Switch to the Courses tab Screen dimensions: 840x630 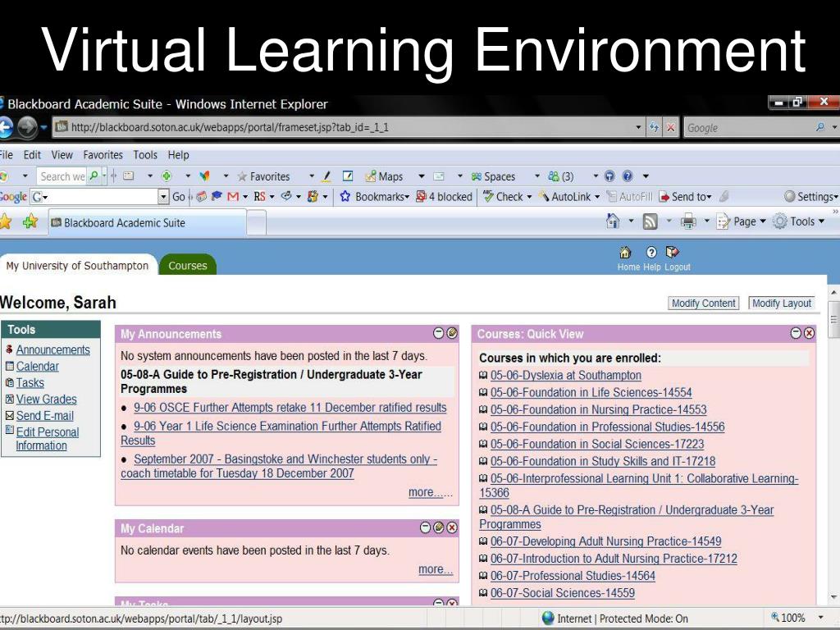point(188,265)
